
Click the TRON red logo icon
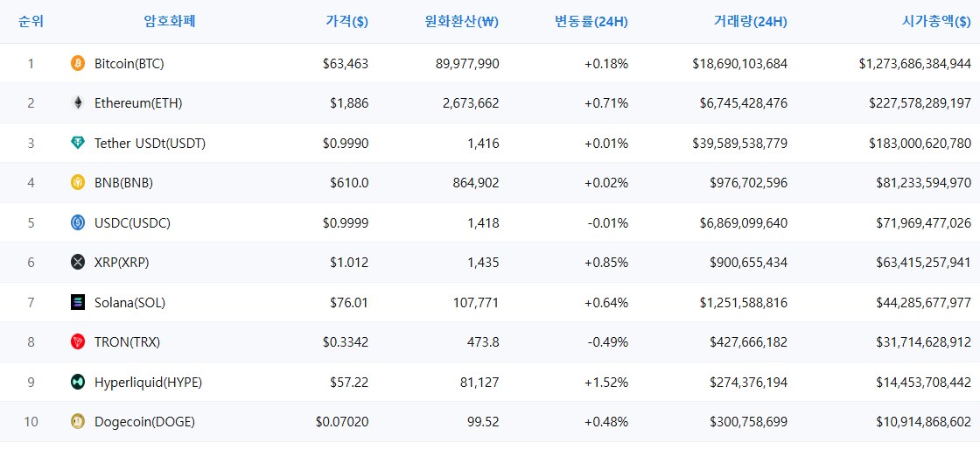pos(78,341)
